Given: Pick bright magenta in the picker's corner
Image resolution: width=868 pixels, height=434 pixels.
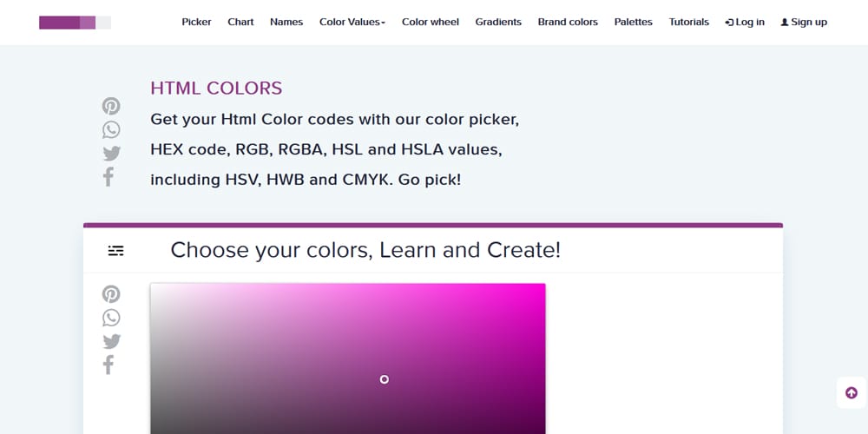Looking at the screenshot, I should coord(542,287).
